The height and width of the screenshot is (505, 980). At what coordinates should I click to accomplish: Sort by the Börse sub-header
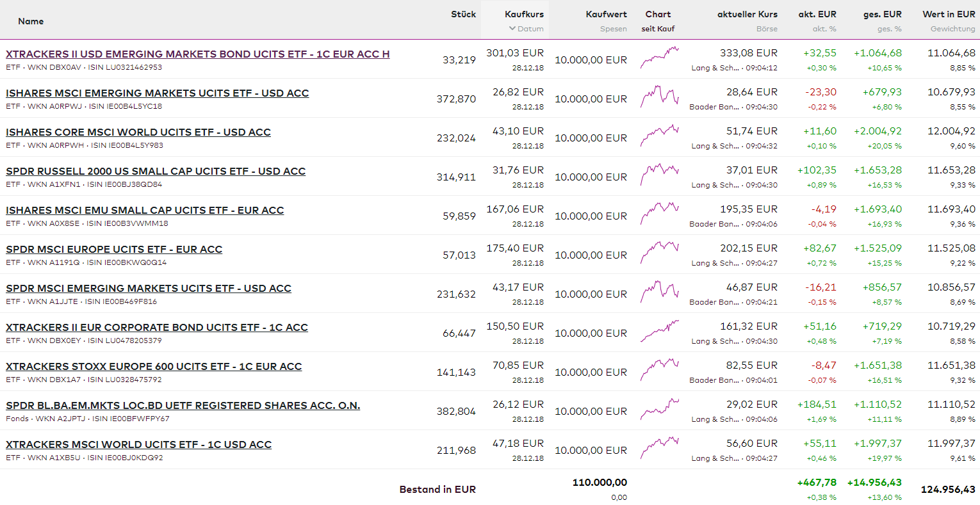point(767,29)
